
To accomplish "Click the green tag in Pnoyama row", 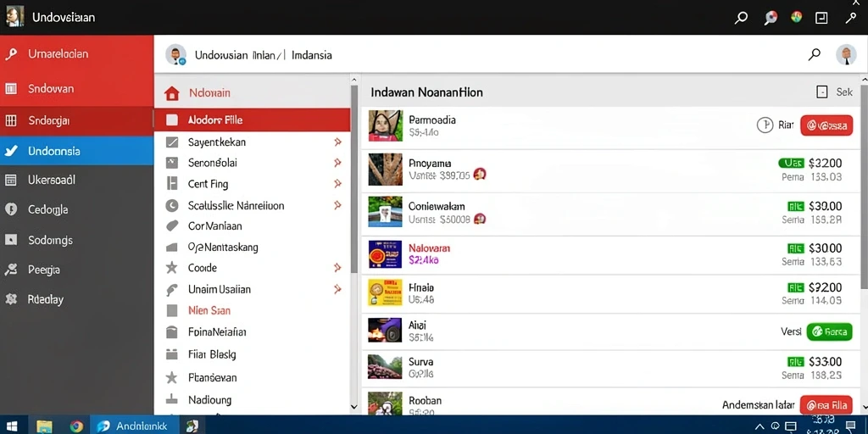I will coord(791,163).
